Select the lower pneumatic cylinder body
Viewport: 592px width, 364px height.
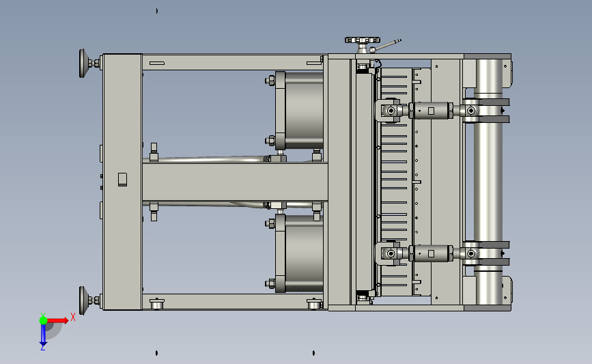click(304, 253)
